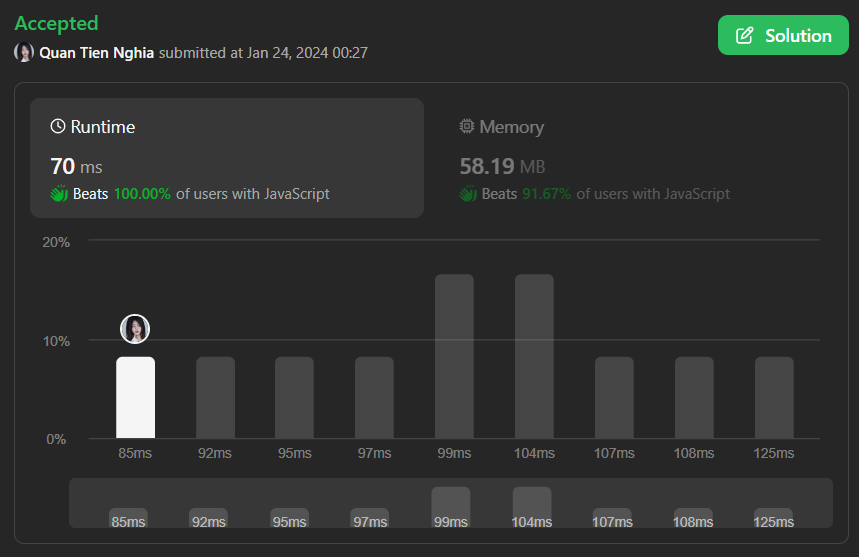
Task: Click the clapping hands icon beside Beats 100.00%
Action: click(x=59, y=193)
